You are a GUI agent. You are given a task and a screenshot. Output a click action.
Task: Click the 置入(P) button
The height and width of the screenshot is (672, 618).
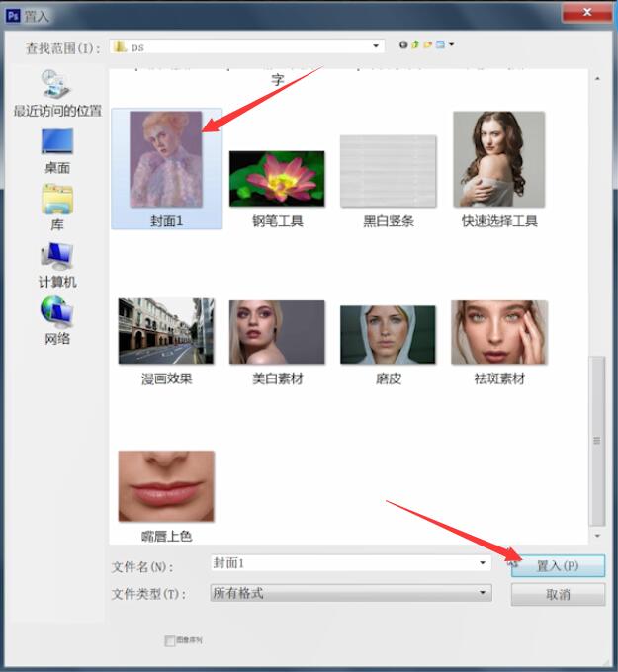[558, 565]
